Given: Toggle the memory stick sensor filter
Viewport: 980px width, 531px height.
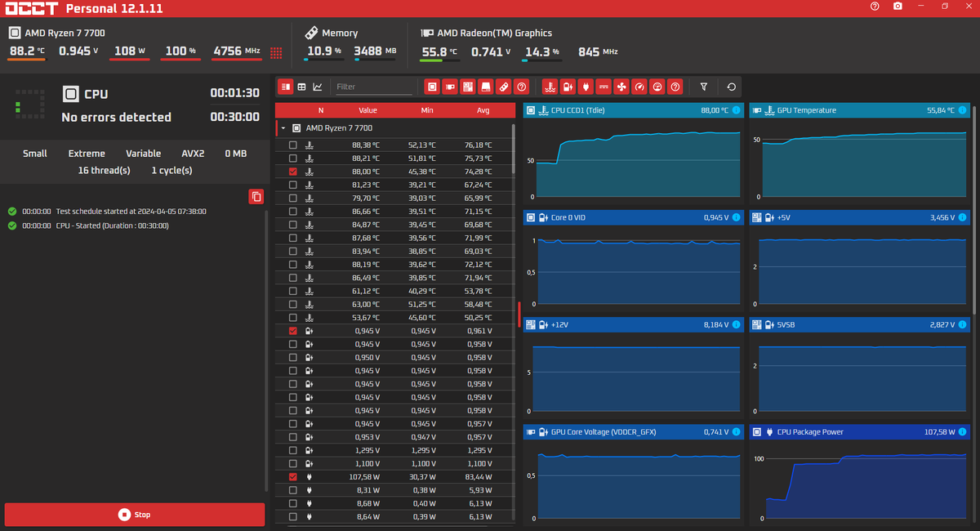Looking at the screenshot, I should click(x=504, y=87).
